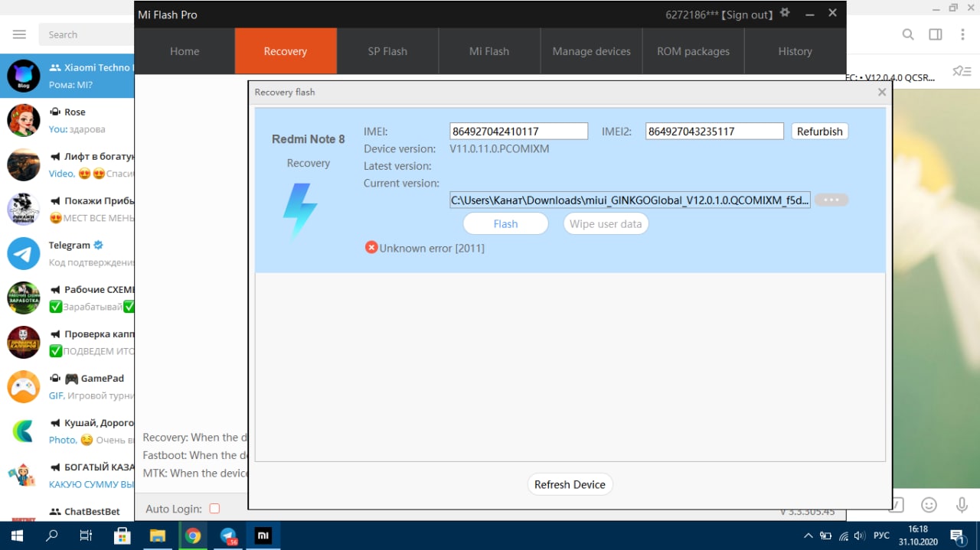Open the Home tab
980x550 pixels.
[x=185, y=51]
